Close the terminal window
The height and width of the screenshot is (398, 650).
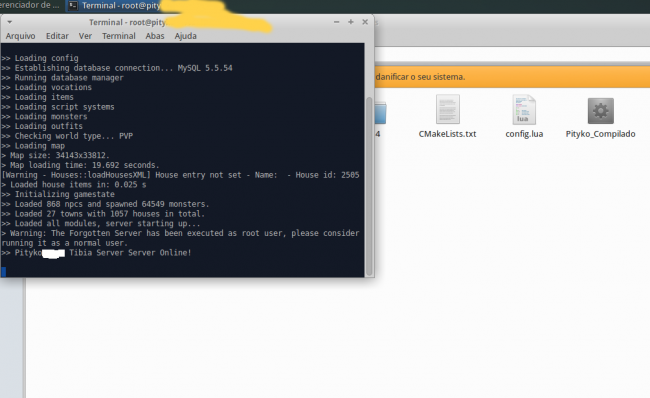click(x=365, y=22)
